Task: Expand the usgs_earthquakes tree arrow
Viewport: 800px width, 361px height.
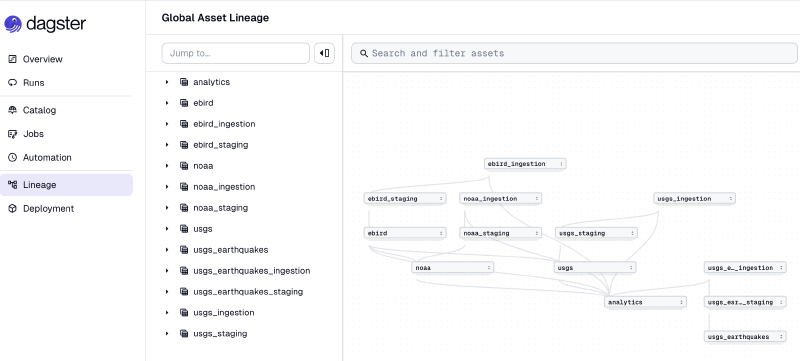Action: (167, 250)
